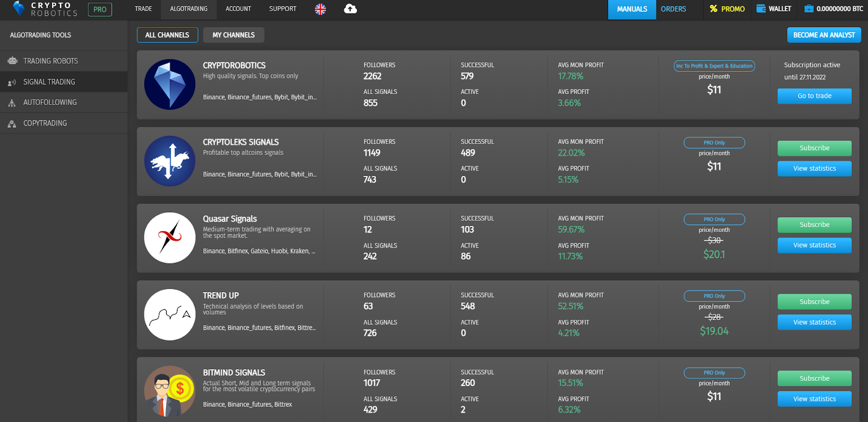
Task: Subscribe to CRYPTOLEKS SIGNALS channel
Action: coord(814,148)
